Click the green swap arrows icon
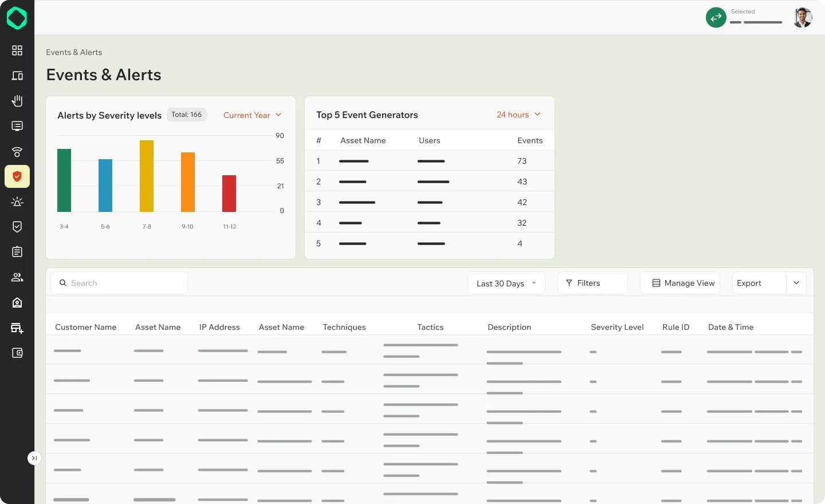This screenshot has width=825, height=504. click(x=716, y=18)
